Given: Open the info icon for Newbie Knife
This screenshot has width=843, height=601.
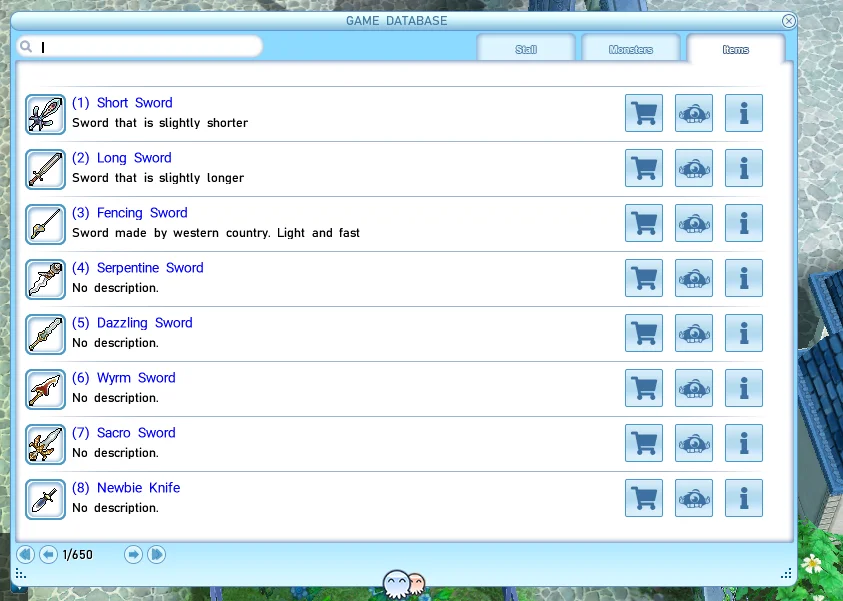Looking at the screenshot, I should 743,498.
